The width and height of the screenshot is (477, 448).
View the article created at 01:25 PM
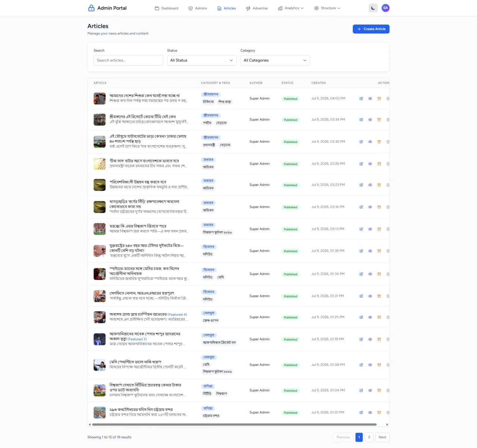370,317
